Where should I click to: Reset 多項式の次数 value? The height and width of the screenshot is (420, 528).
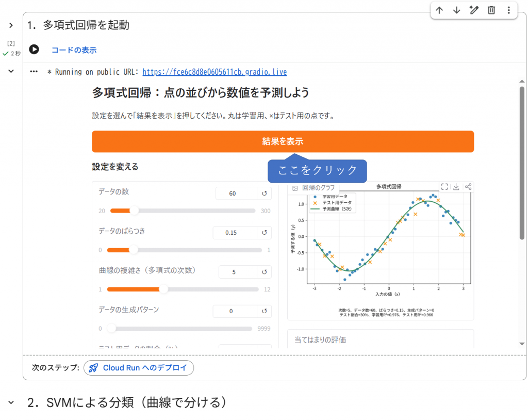(265, 272)
